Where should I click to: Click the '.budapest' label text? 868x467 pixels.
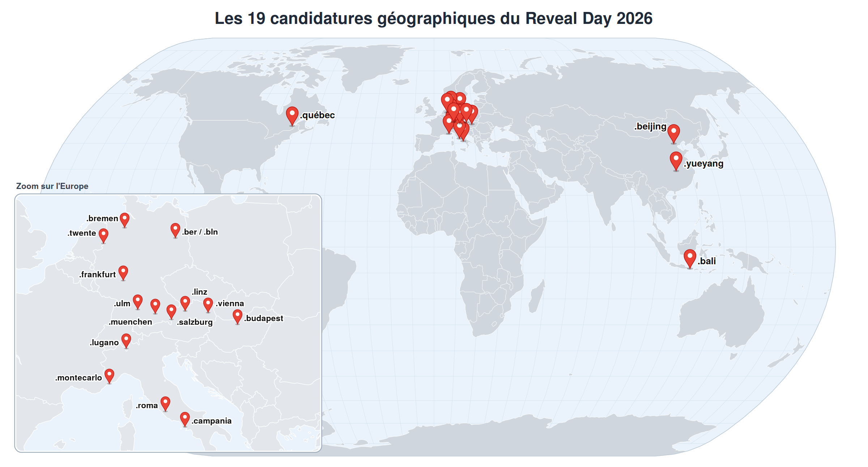264,318
